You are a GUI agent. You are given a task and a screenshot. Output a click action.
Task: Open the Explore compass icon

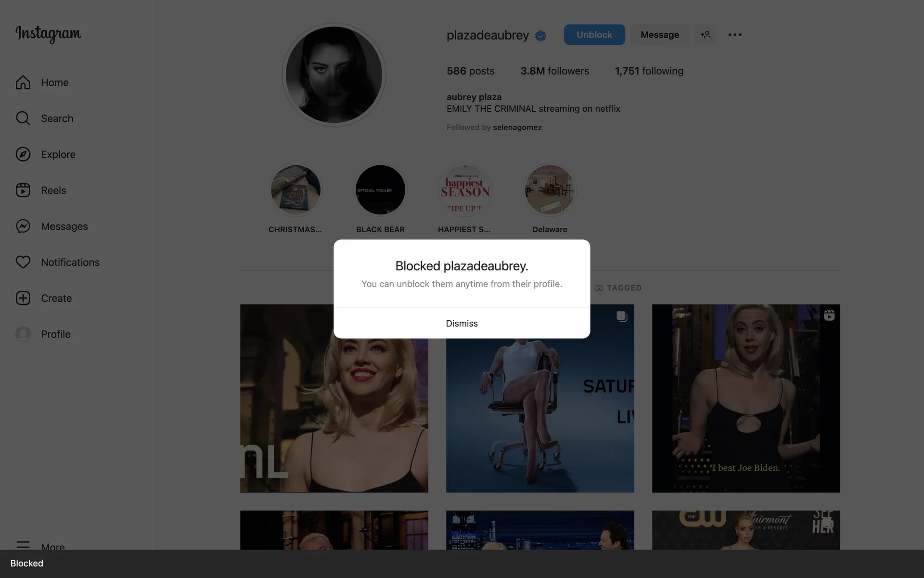point(23,154)
